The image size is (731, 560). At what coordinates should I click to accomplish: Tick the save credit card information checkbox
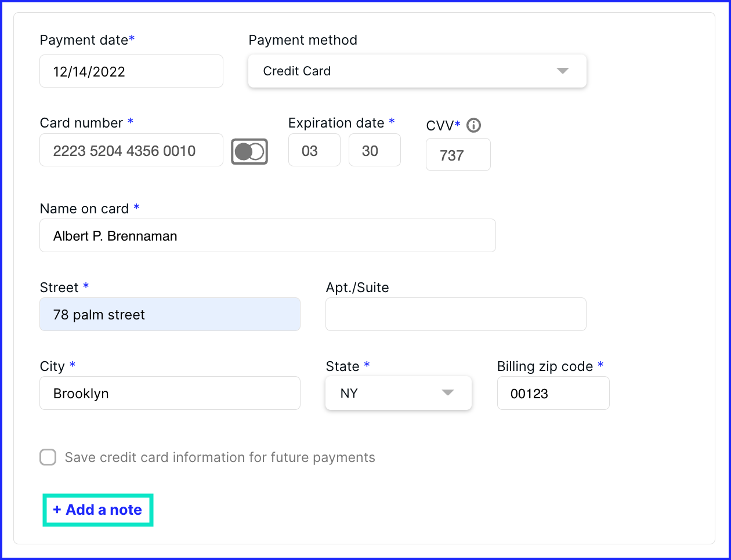[x=48, y=457]
